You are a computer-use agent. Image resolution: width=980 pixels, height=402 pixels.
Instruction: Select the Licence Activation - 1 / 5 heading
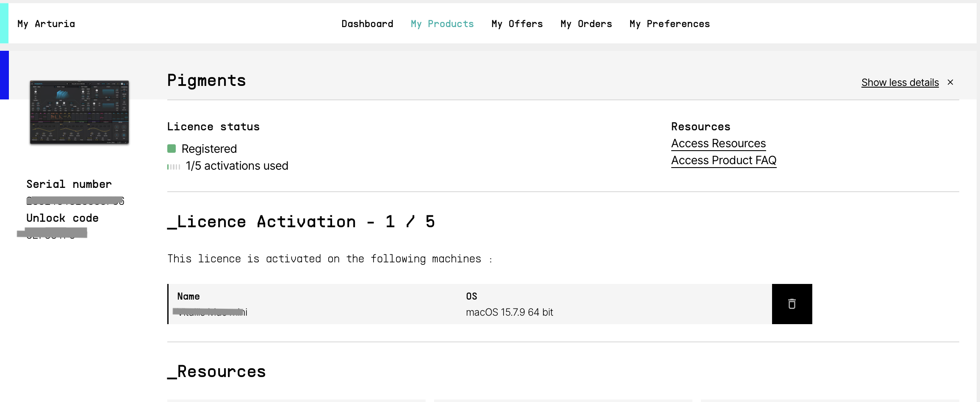(x=301, y=222)
